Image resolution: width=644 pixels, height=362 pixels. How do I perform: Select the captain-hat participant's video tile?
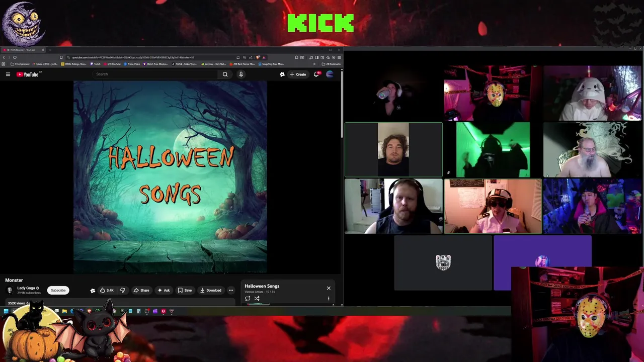pyautogui.click(x=493, y=206)
